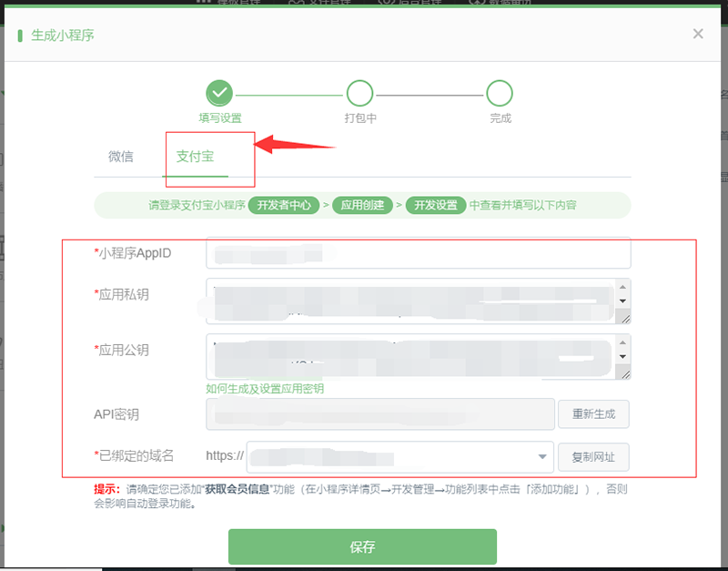Click inside the 应用私钥 text area
The image size is (728, 571).
[x=409, y=301]
